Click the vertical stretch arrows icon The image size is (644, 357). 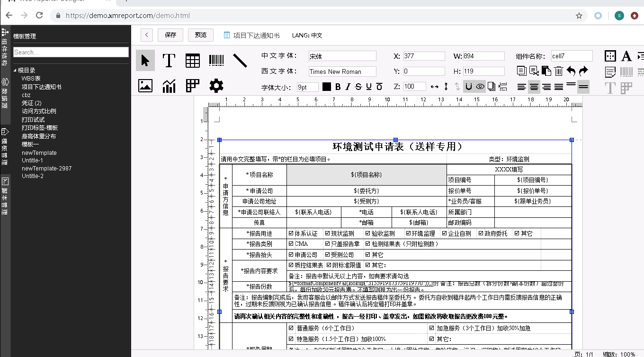[446, 87]
